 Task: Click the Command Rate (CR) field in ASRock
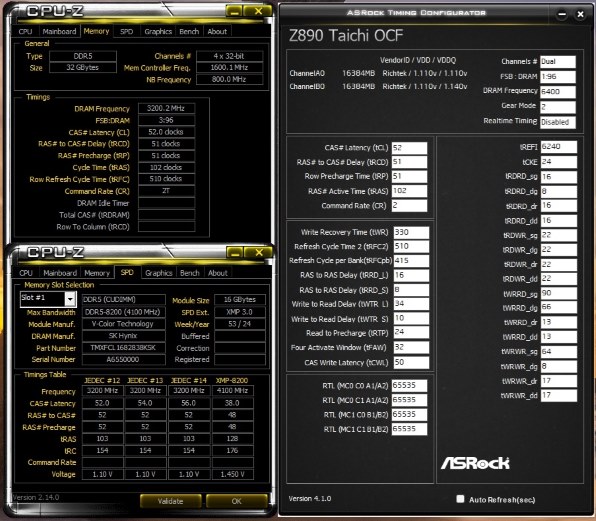coord(409,206)
